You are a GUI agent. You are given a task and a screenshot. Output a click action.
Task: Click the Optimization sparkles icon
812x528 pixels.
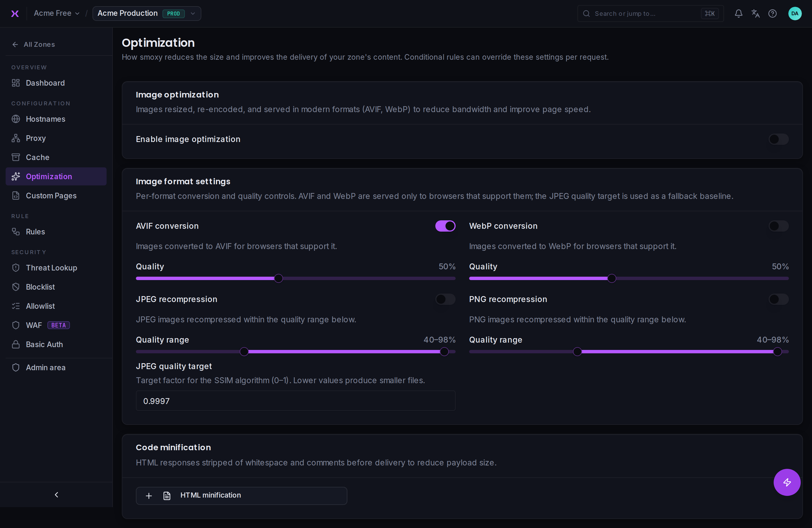pos(16,176)
